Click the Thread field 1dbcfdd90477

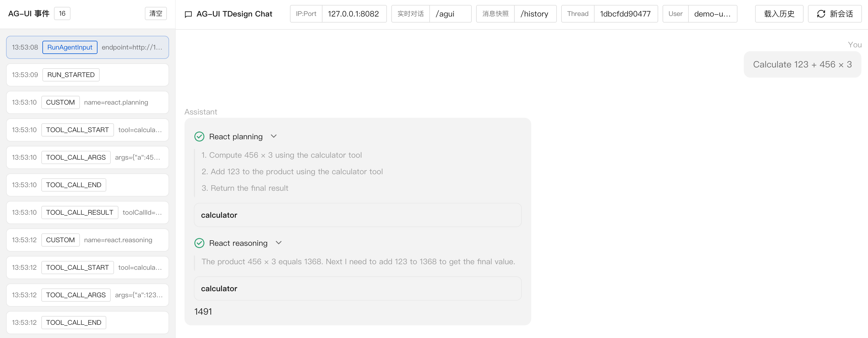pos(626,14)
